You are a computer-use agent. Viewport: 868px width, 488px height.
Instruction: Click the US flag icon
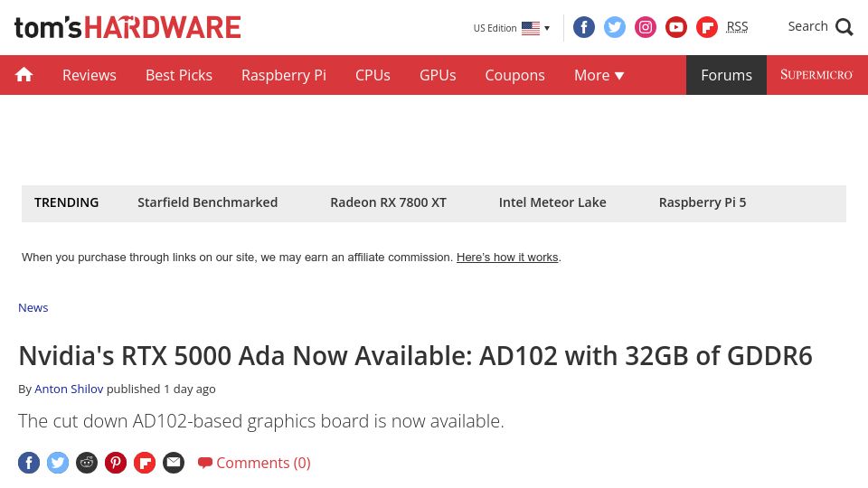coord(531,28)
